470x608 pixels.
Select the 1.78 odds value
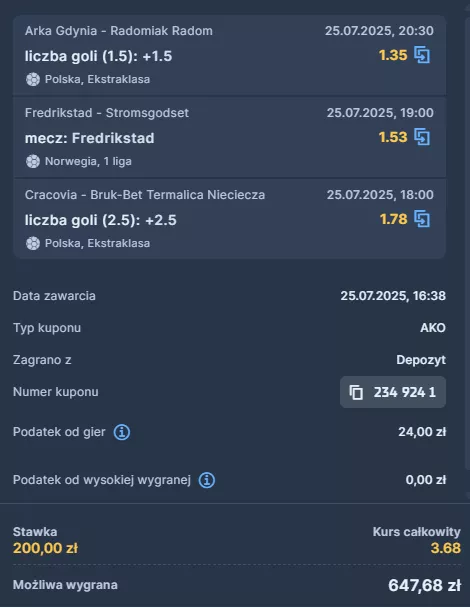tap(393, 219)
